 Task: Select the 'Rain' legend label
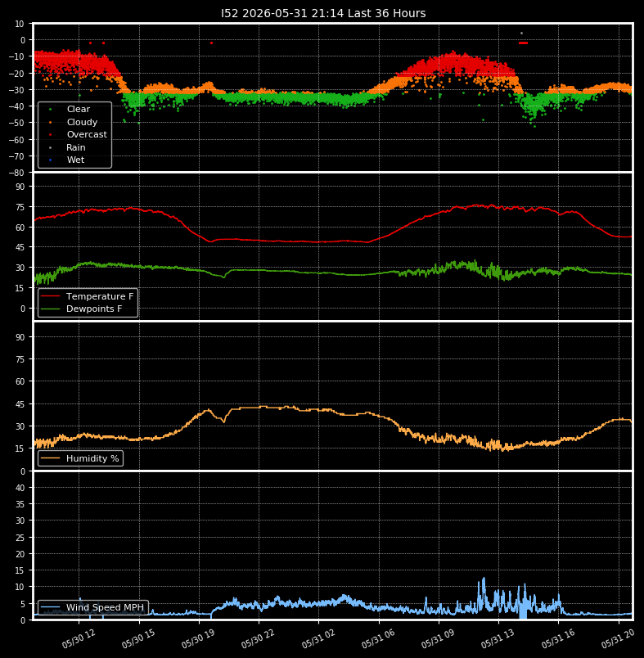(x=76, y=147)
